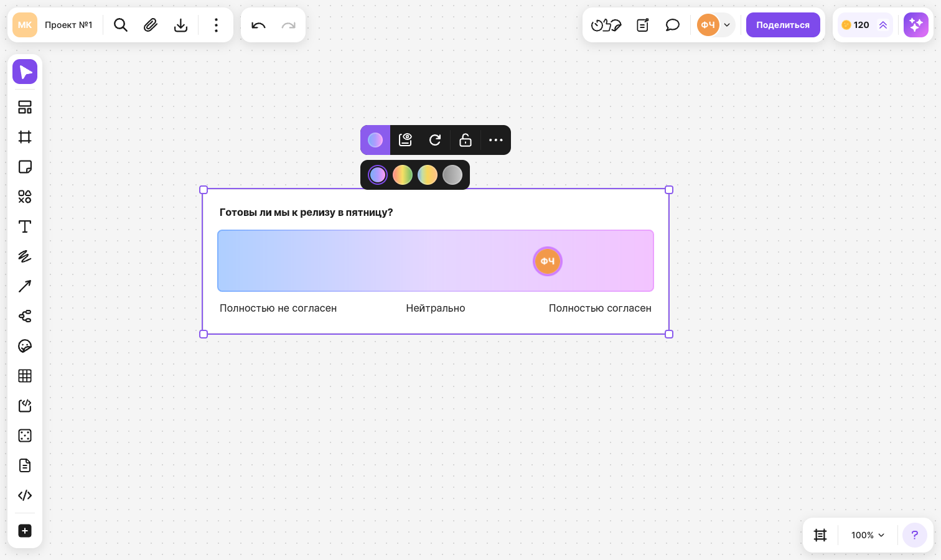
Task: Click the upgrade double-chevron icon
Action: click(883, 25)
